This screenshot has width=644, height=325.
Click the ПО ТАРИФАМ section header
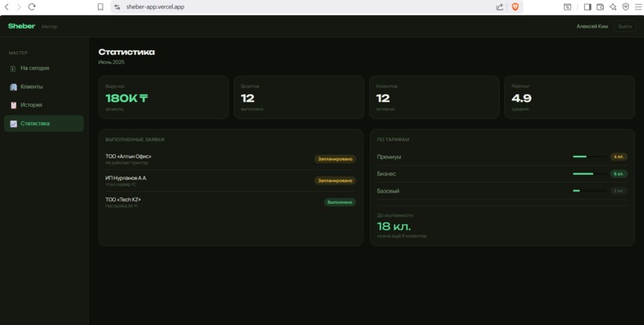pos(393,140)
